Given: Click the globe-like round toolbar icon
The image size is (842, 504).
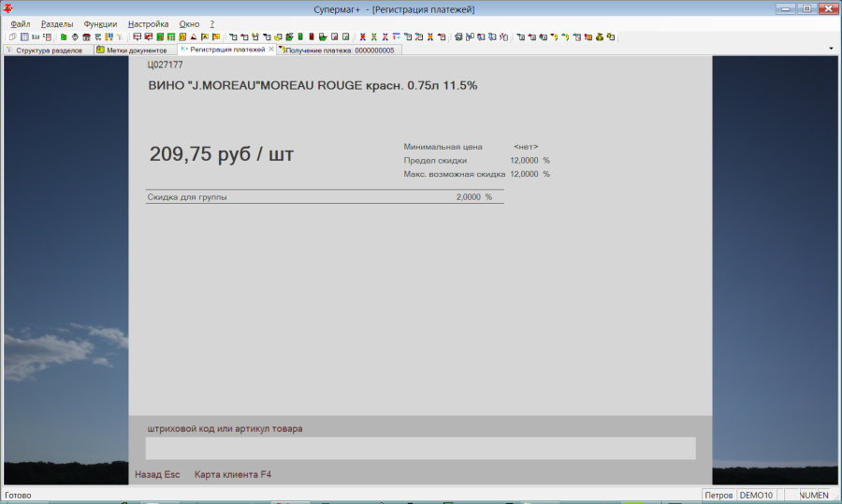Looking at the screenshot, I should tap(75, 37).
